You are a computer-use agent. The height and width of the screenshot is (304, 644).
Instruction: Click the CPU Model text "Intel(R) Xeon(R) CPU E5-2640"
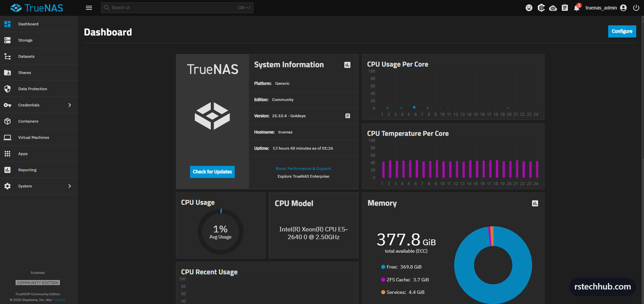(314, 233)
